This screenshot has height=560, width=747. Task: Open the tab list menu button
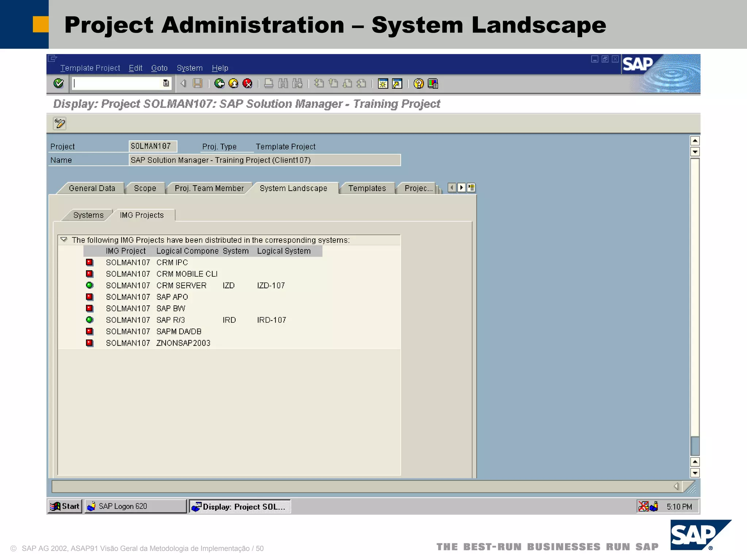tap(471, 187)
